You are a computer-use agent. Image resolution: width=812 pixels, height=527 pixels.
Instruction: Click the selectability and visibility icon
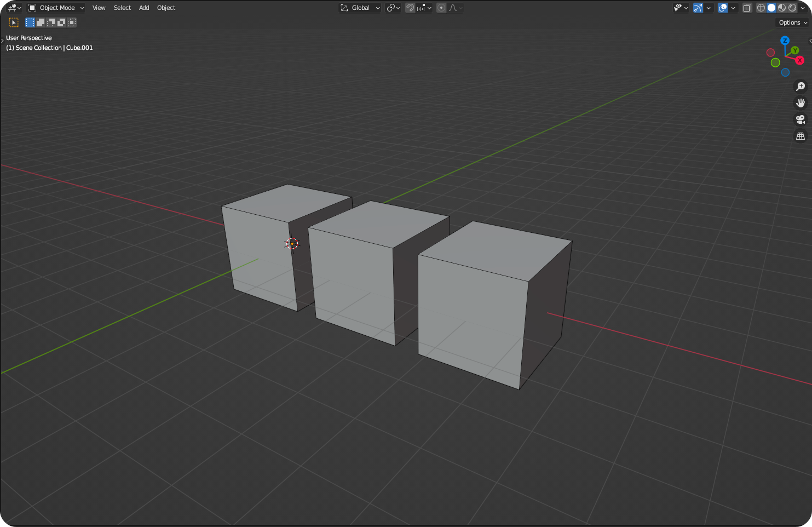678,8
